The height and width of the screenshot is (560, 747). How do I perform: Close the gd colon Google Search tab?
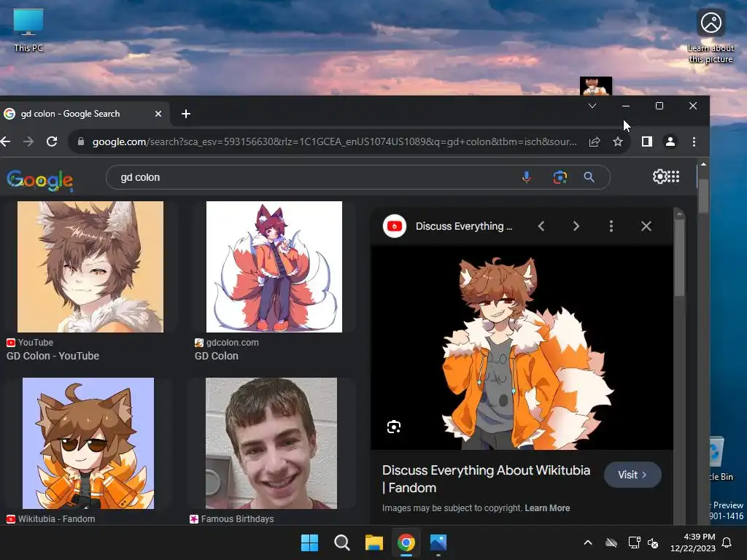click(x=158, y=114)
